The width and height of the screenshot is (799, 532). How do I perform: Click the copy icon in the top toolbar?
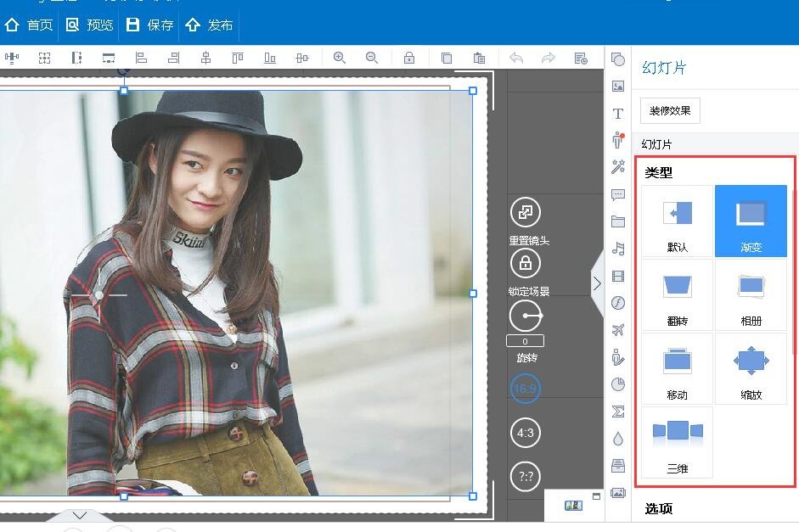point(445,58)
